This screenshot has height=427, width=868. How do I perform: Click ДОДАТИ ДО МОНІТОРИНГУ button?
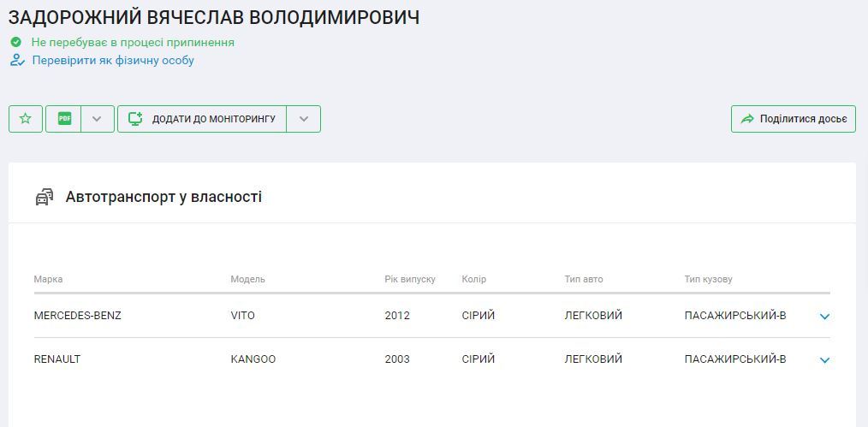point(202,119)
